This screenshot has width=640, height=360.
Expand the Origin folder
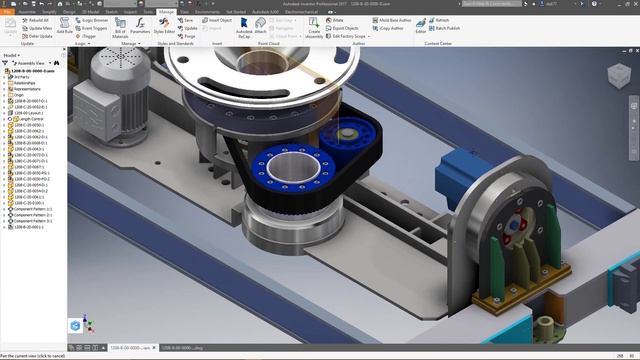tap(4, 95)
